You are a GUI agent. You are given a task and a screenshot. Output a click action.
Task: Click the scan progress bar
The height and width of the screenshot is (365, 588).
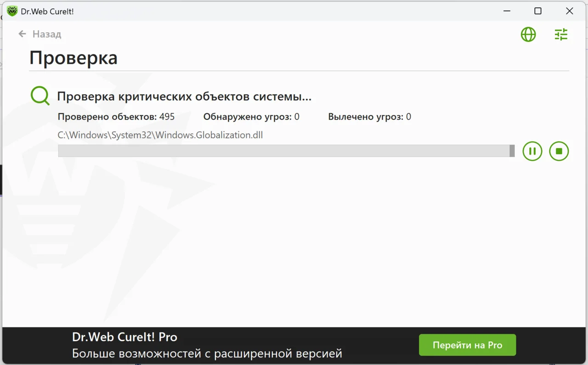[286, 151]
